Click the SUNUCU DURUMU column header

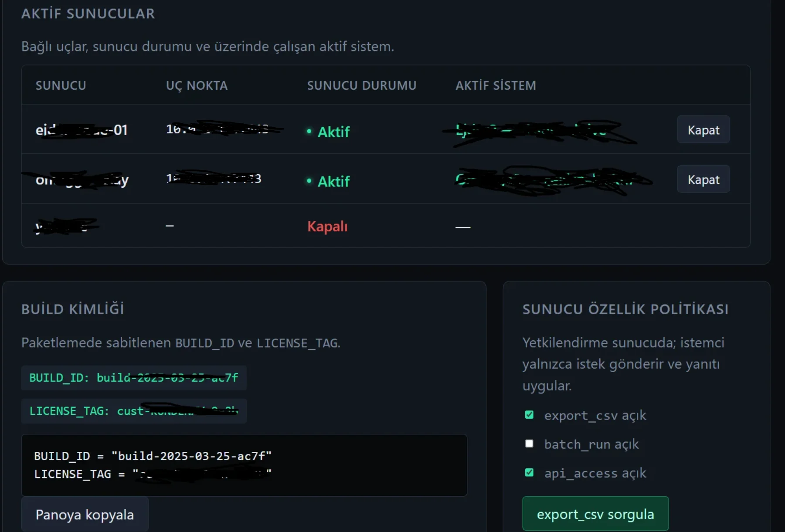pyautogui.click(x=362, y=85)
